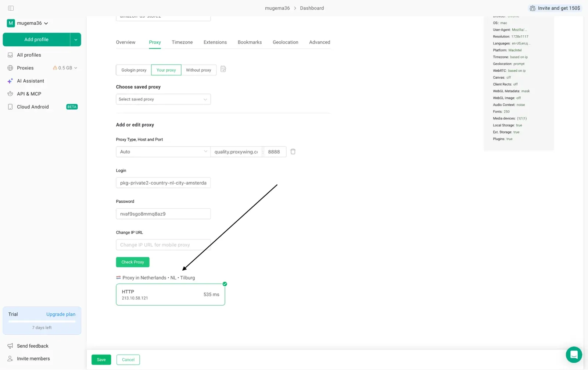Screen dimensions: 588x370
Task: Click the Password input field
Action: point(163,214)
